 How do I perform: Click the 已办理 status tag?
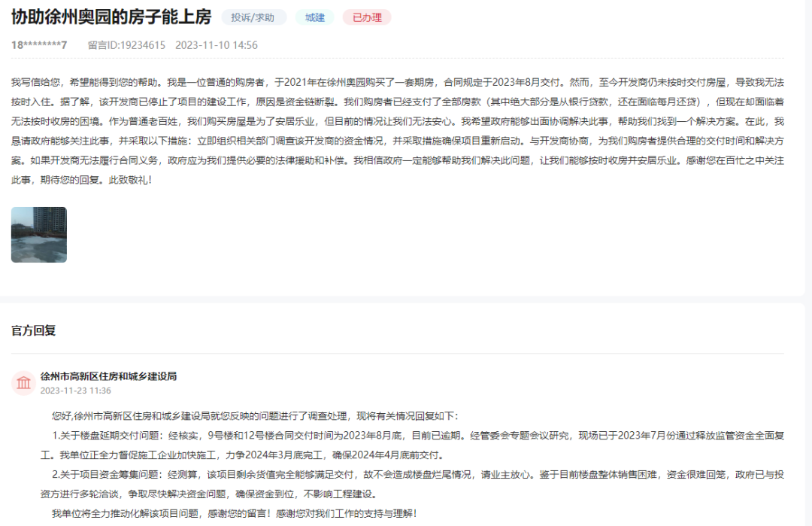pos(367,17)
